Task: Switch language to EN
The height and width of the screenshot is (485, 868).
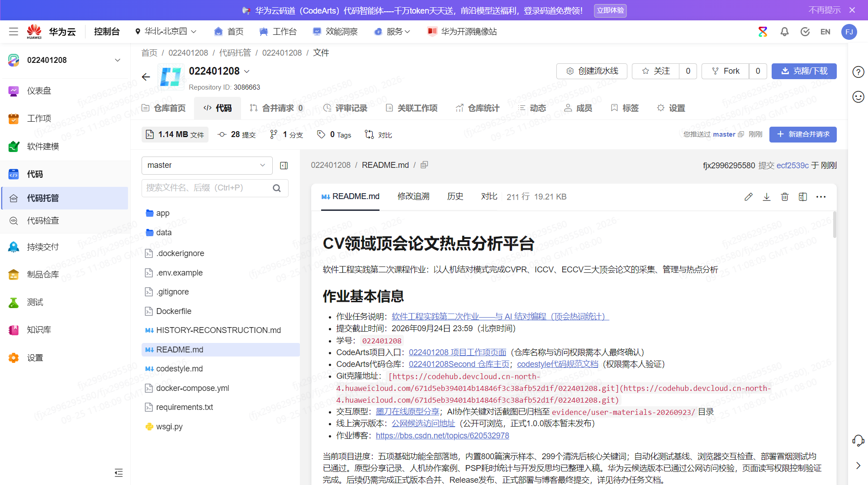Action: click(825, 32)
